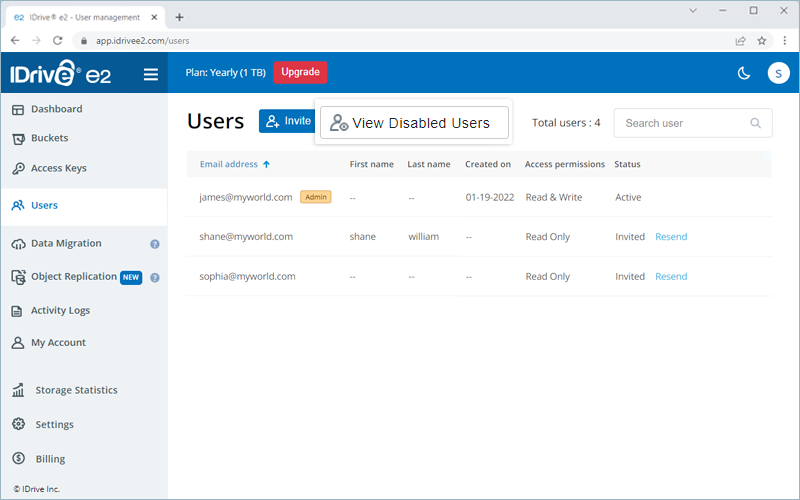Select Data Migration menu item

[66, 243]
